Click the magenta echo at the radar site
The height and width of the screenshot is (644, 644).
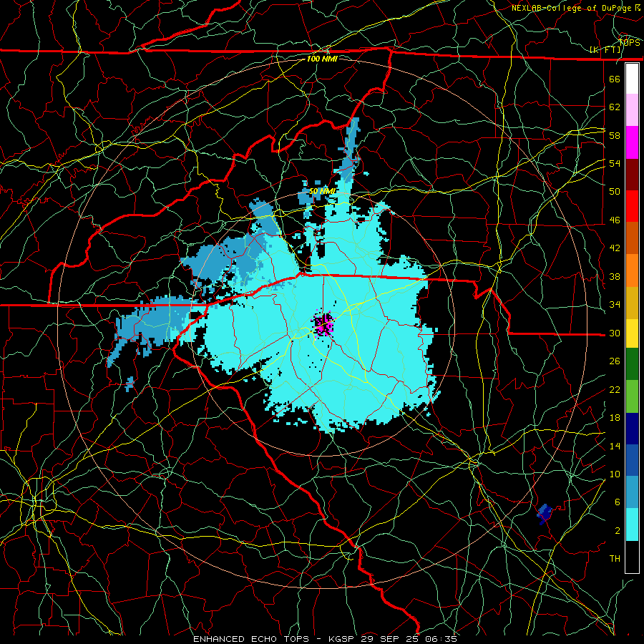pyautogui.click(x=323, y=324)
